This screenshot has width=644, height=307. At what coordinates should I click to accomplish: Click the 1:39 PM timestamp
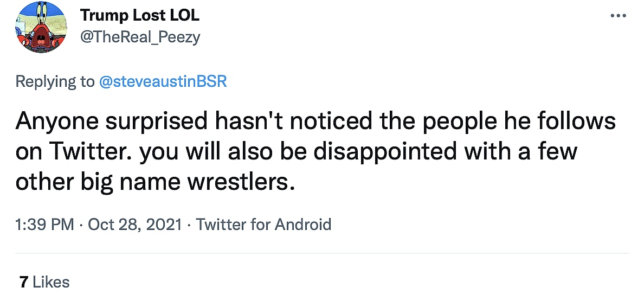(44, 224)
